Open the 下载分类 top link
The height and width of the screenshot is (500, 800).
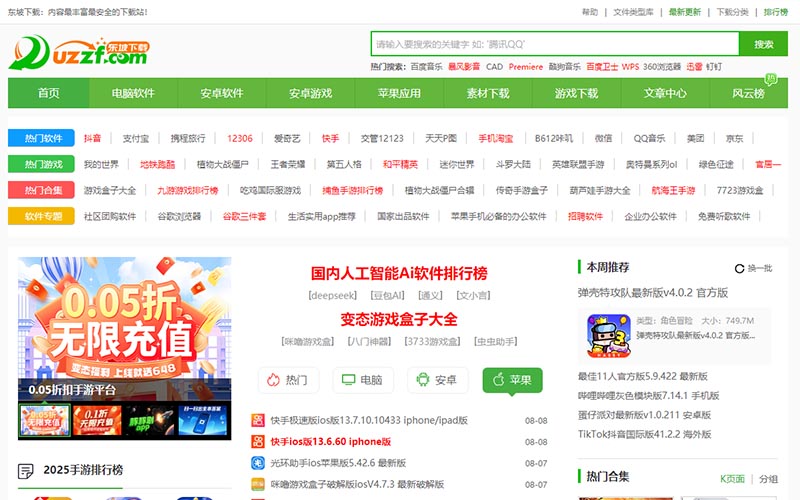point(733,12)
